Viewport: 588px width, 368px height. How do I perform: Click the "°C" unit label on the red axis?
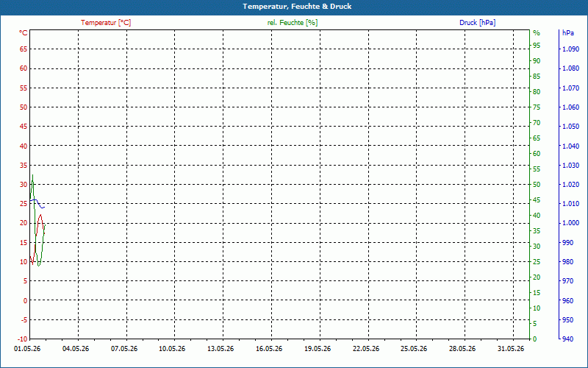tap(24, 33)
